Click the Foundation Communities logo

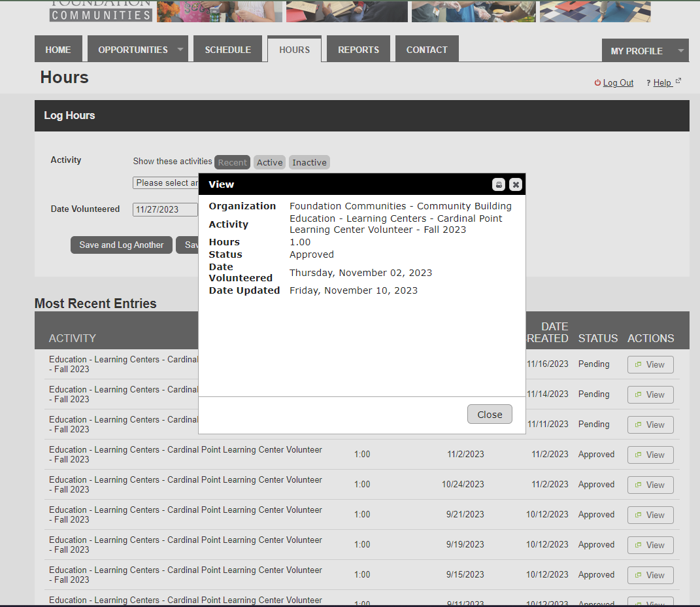(x=101, y=11)
